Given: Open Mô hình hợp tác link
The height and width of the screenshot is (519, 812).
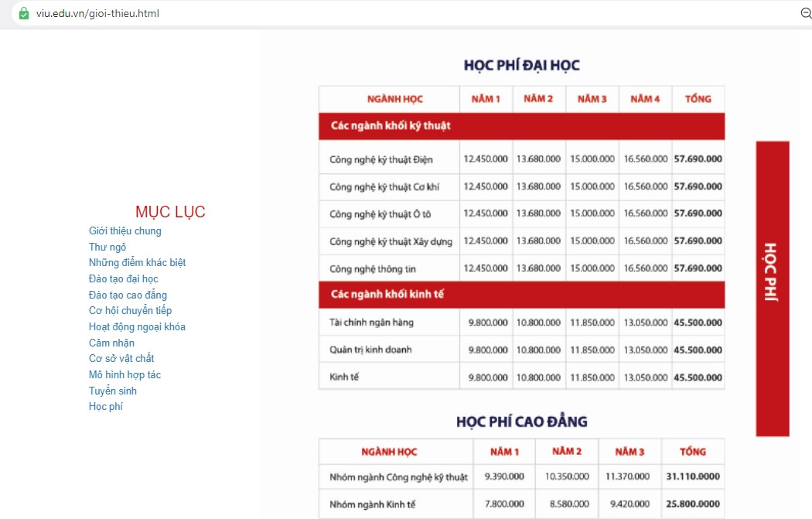Looking at the screenshot, I should [125, 375].
